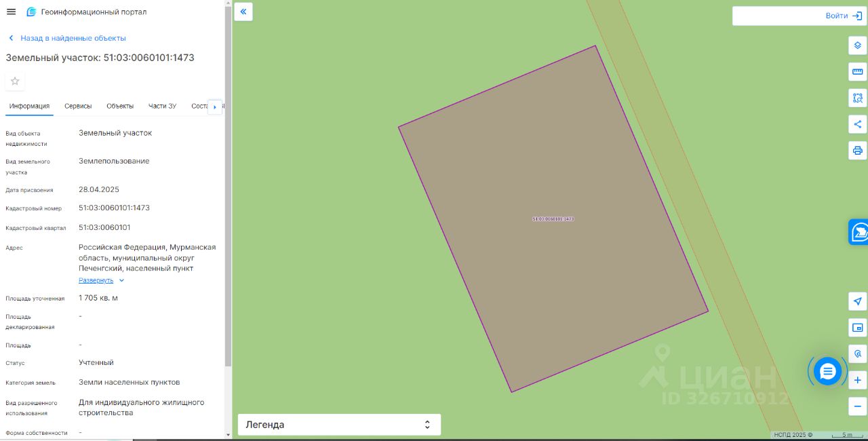This screenshot has width=868, height=441.
Task: Share the map via share icon
Action: tap(857, 124)
